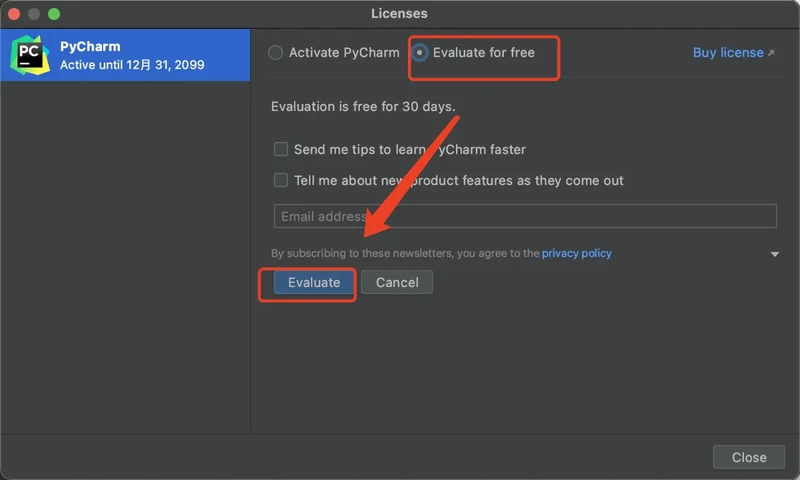Screen dimensions: 800x480
Task: Click the text 'Evaluation is free for 30 days.'
Action: tap(363, 107)
